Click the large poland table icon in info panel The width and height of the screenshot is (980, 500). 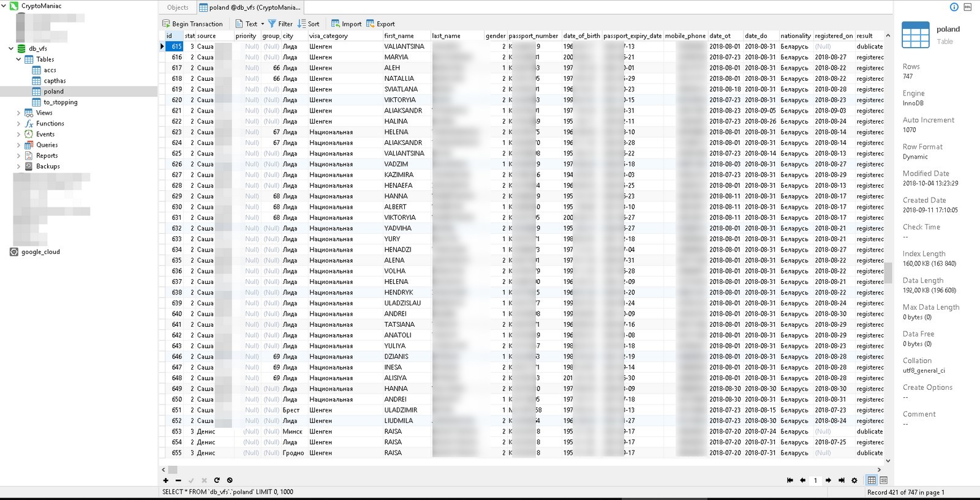click(x=916, y=35)
